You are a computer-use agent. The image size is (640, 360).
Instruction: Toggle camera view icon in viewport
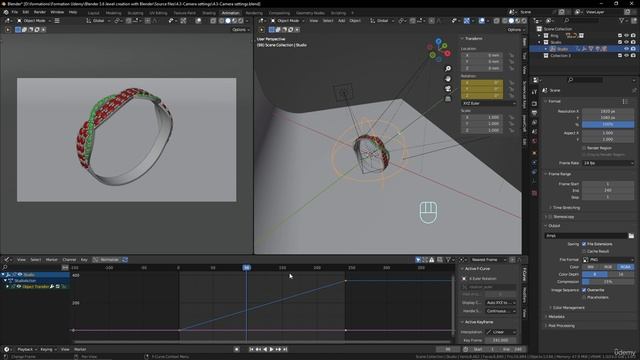448,89
